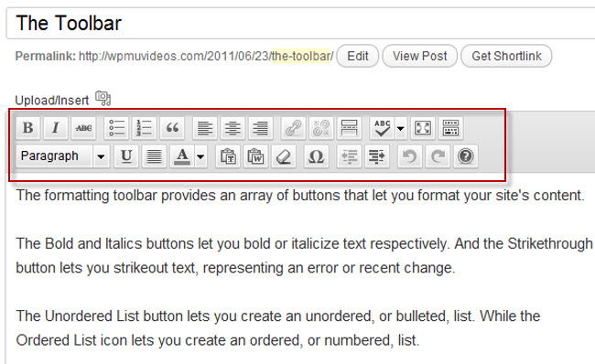This screenshot has width=595, height=364.
Task: Redo the last action
Action: pos(438,156)
